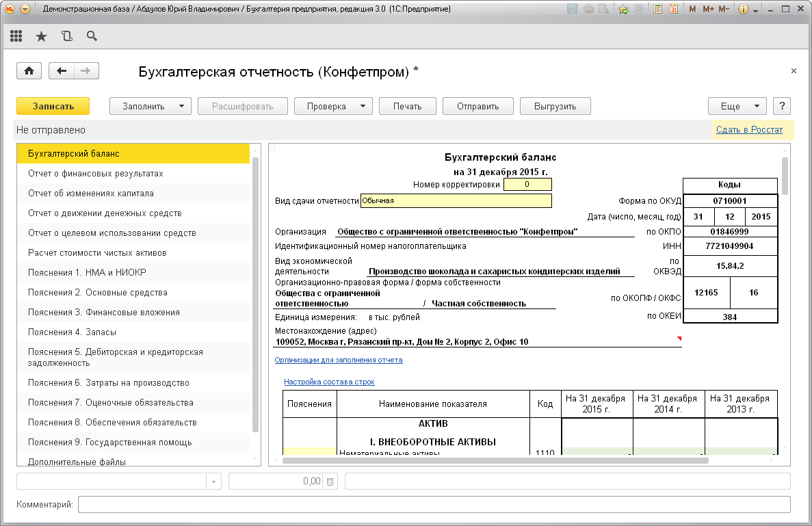Open the yellow info help icon
812x526 pixels.
(x=744, y=10)
